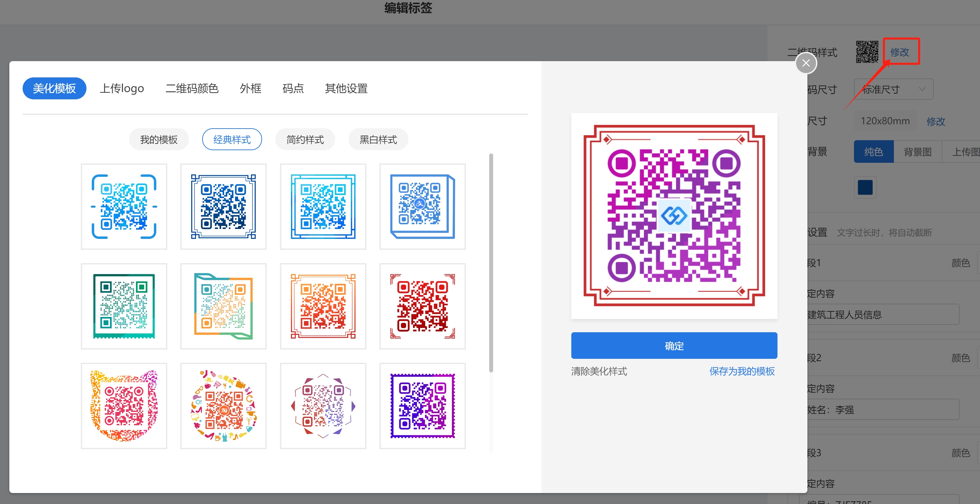Switch to the 外框 tab
Viewport: 980px width, 504px height.
pos(250,89)
